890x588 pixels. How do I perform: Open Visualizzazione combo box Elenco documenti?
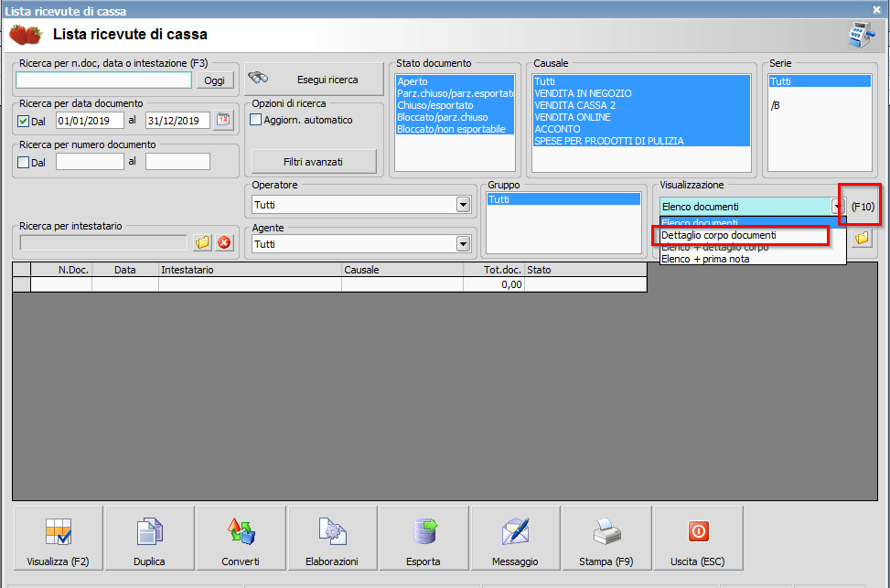[x=752, y=207]
